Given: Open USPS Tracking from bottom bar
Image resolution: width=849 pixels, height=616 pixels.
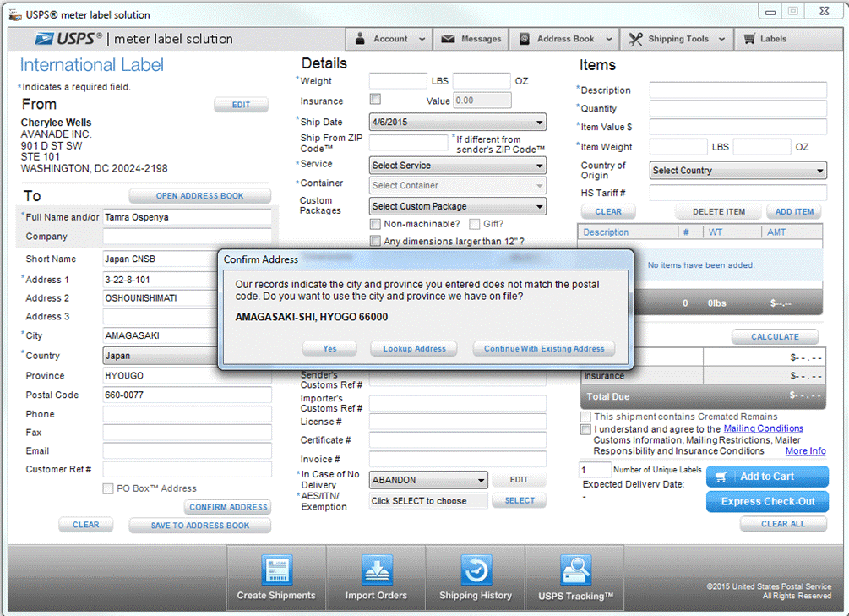Looking at the screenshot, I should (575, 578).
